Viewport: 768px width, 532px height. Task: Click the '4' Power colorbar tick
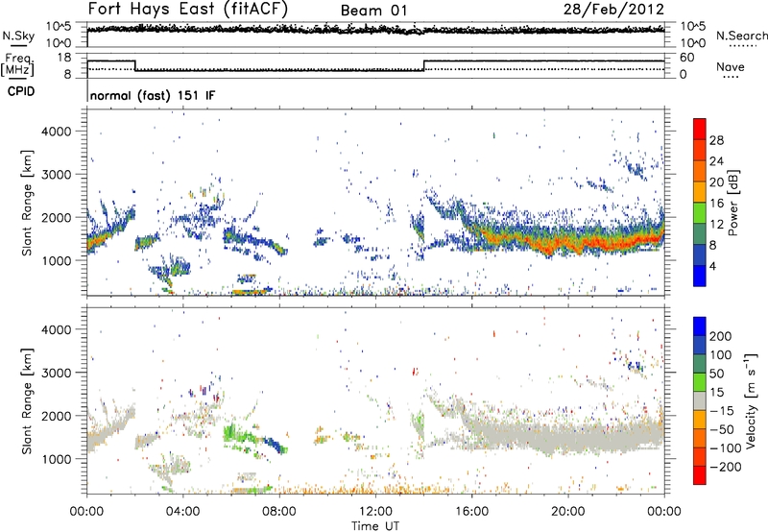click(x=712, y=266)
